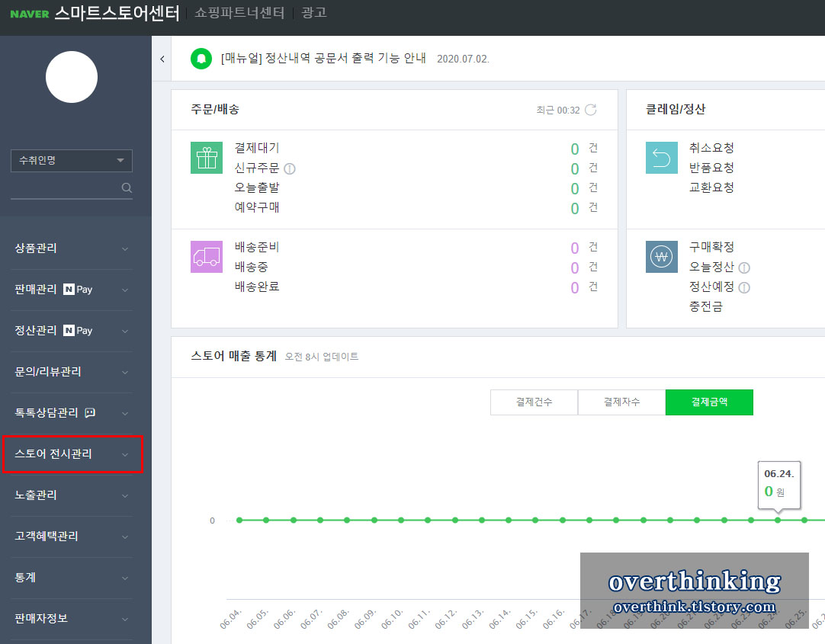Expand the 스토어 전시관리 menu

point(72,454)
